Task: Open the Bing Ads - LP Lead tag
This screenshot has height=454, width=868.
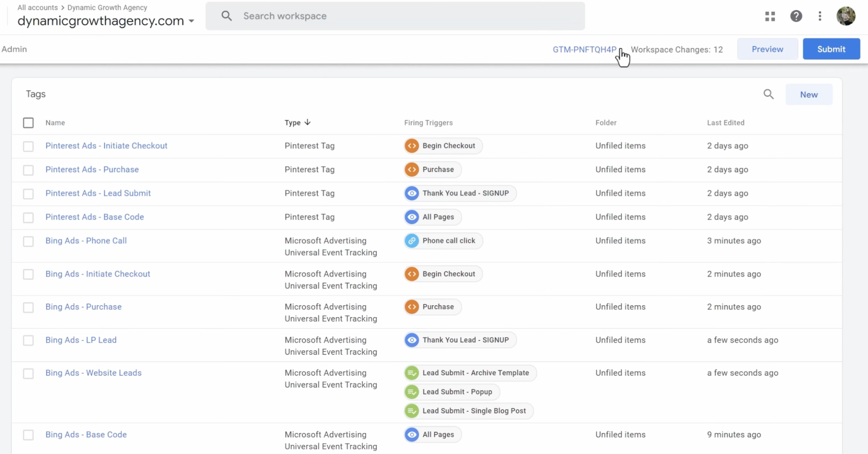Action: point(81,340)
